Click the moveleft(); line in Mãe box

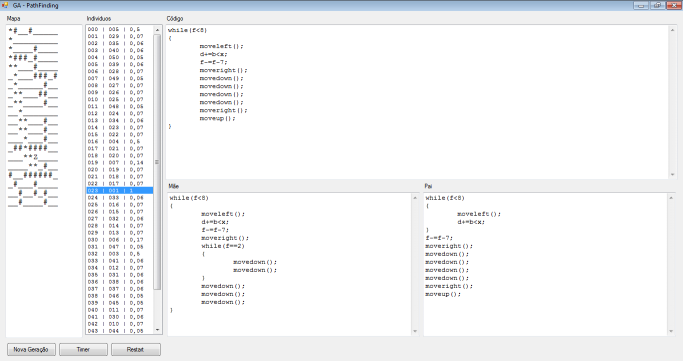223,214
